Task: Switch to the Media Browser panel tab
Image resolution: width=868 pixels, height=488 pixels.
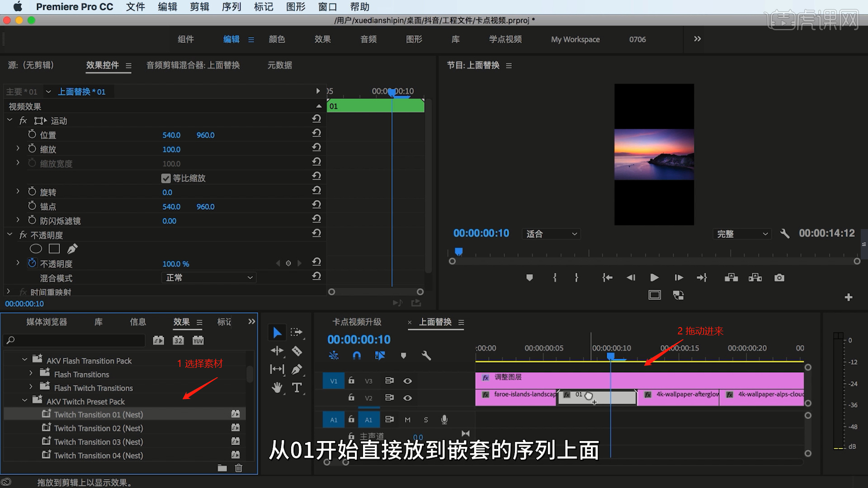Action: (x=47, y=322)
